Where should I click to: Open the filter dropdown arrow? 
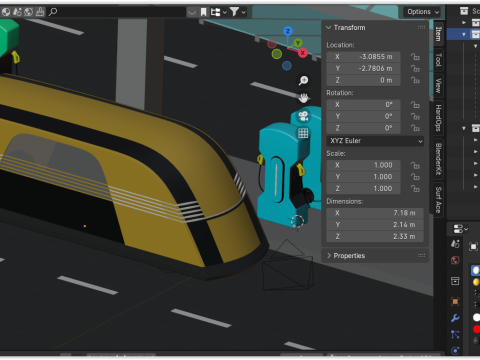[244, 13]
